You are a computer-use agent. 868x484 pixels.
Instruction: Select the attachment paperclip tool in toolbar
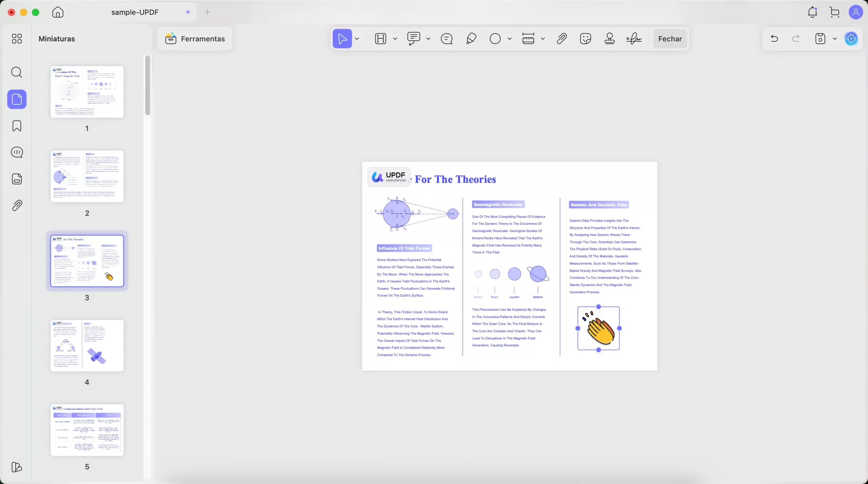561,39
